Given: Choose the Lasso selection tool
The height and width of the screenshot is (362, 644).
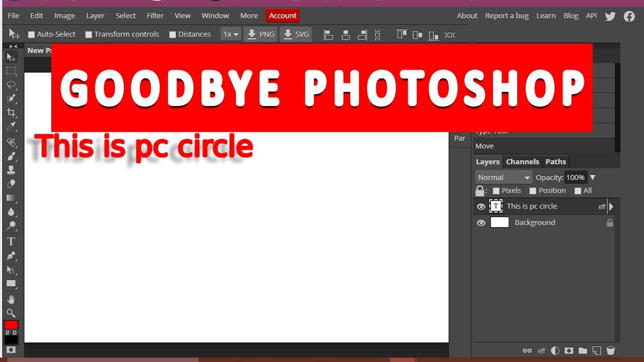Looking at the screenshot, I should tap(11, 85).
